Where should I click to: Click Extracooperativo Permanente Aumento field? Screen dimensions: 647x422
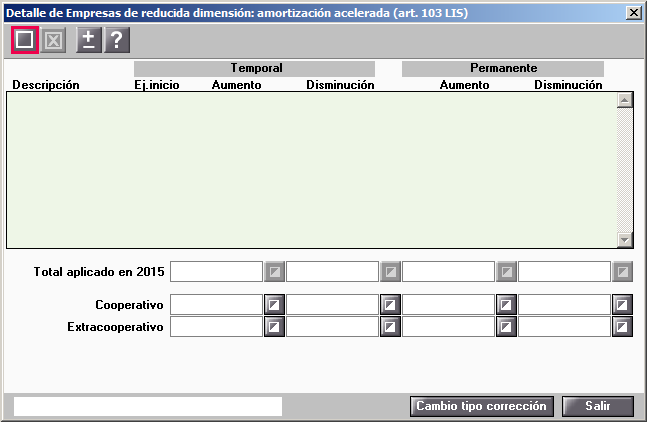(449, 327)
